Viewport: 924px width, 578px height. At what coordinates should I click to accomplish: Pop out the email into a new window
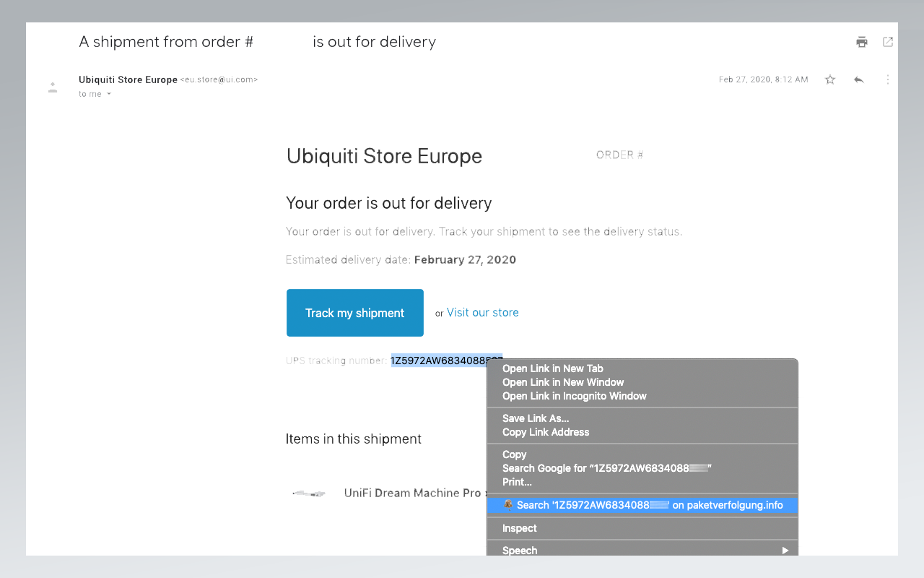click(x=887, y=42)
